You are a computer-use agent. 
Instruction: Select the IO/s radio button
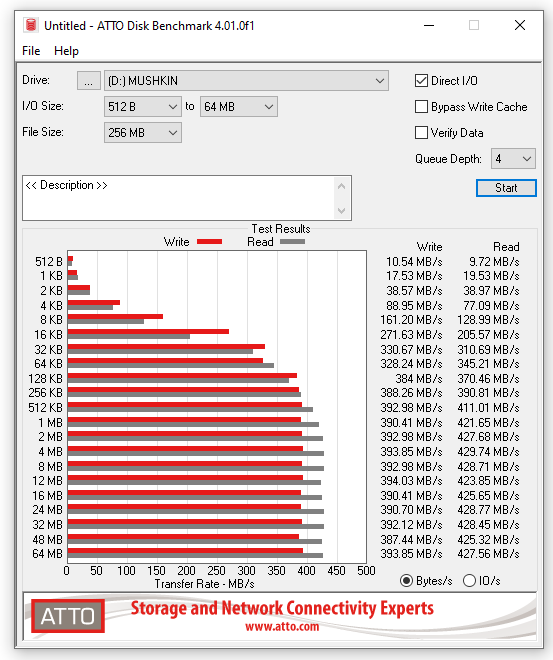point(469,581)
